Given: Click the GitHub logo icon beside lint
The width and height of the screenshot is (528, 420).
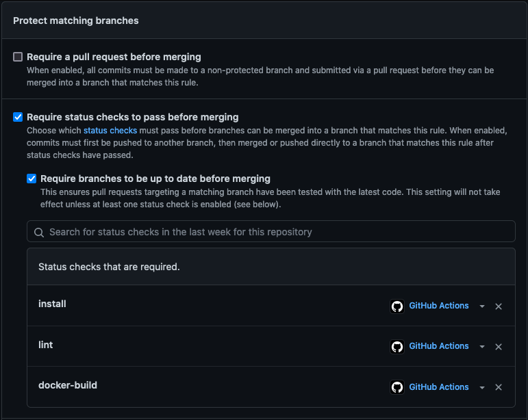Looking at the screenshot, I should (x=397, y=347).
